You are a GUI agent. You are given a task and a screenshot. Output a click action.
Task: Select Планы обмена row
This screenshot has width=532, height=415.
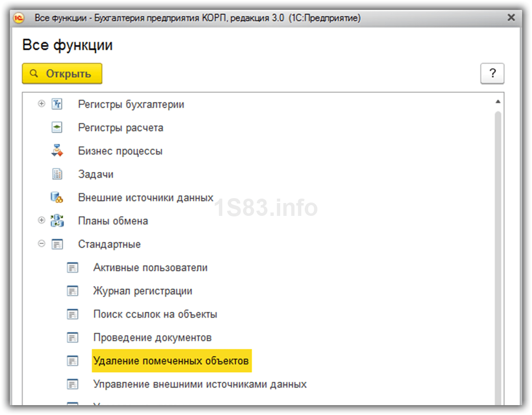point(113,221)
